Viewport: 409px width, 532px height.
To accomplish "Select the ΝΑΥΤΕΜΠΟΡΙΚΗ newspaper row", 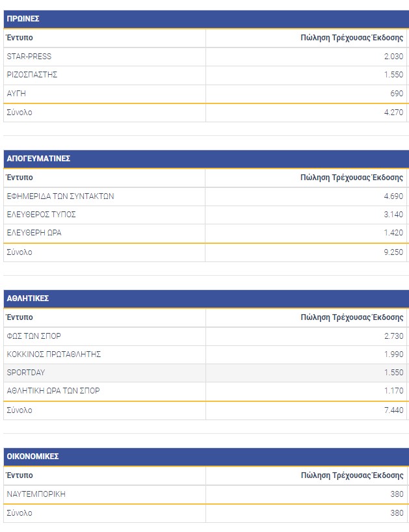I will [x=36, y=494].
